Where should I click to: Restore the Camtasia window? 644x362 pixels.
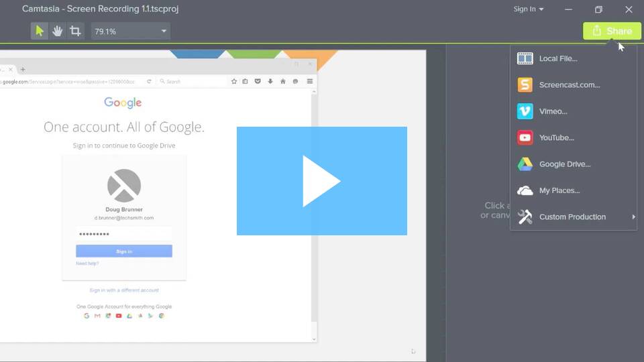click(x=598, y=9)
